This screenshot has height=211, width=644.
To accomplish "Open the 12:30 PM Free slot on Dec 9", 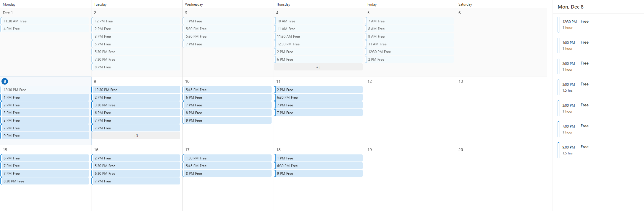I will pos(136,90).
